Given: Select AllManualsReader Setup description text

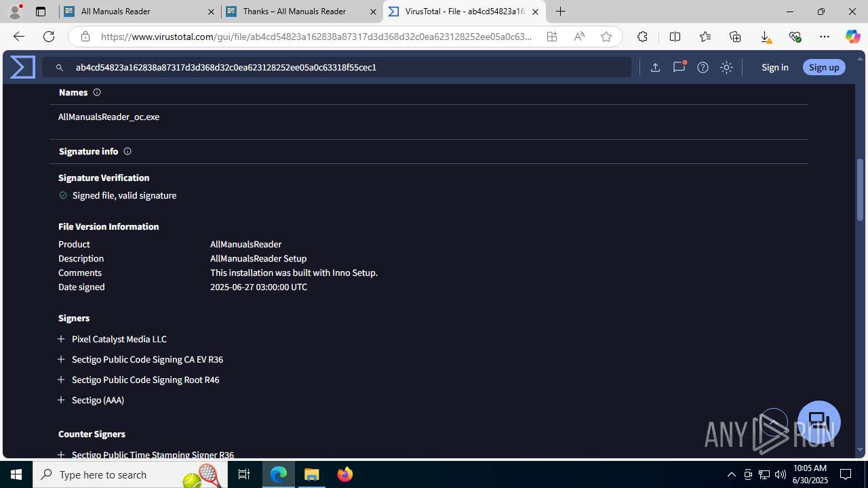Looking at the screenshot, I should tap(258, 258).
